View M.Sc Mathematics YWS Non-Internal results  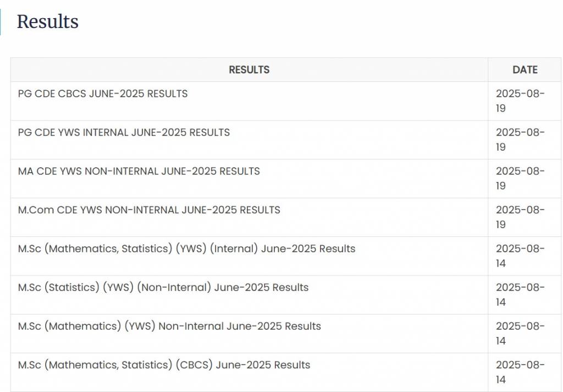click(x=169, y=327)
